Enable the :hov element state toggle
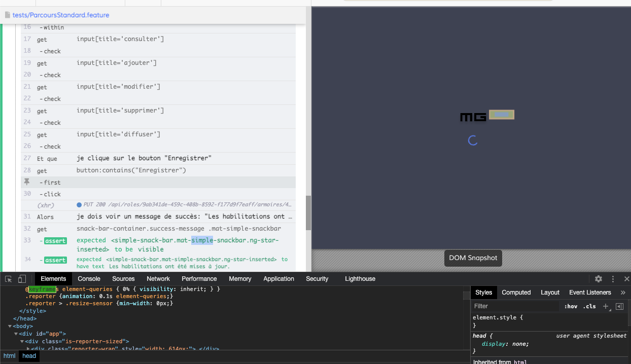The width and height of the screenshot is (631, 364). click(571, 306)
